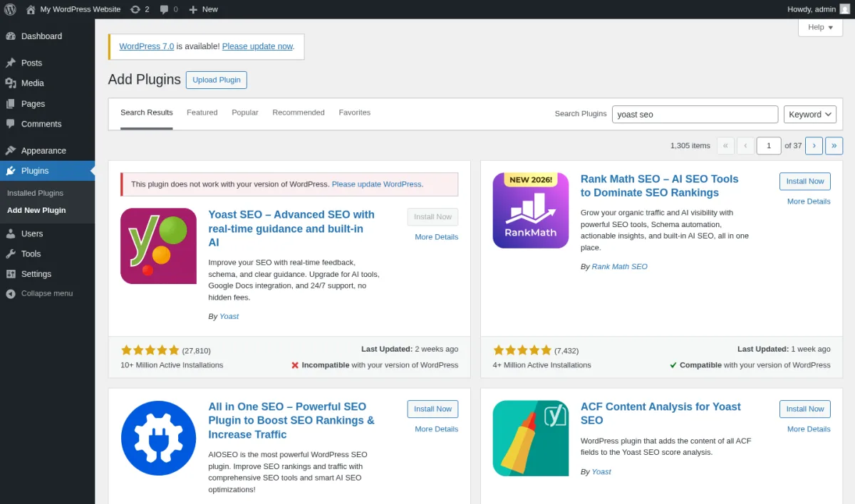This screenshot has height=504, width=855.
Task: Click the disabled Yoast Install Now button
Action: coord(433,217)
